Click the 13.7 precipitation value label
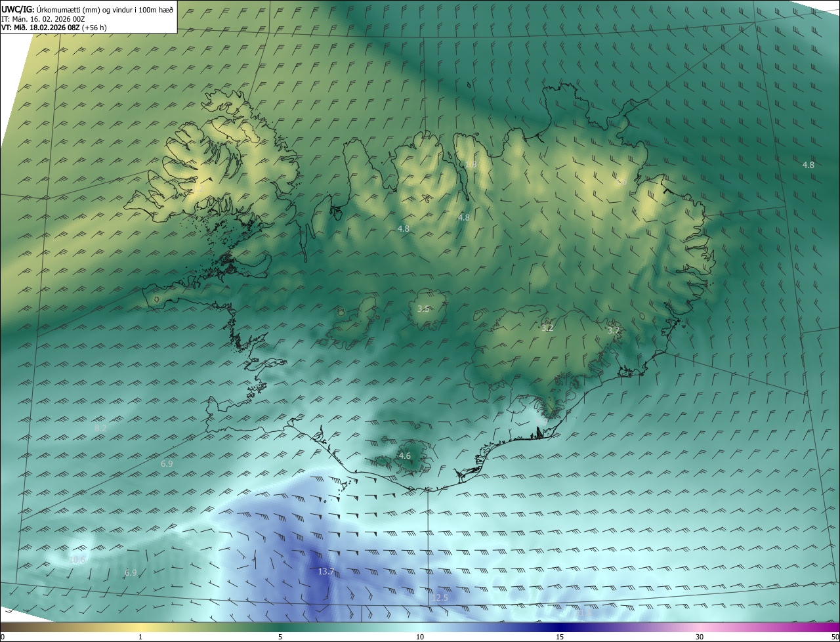 326,572
